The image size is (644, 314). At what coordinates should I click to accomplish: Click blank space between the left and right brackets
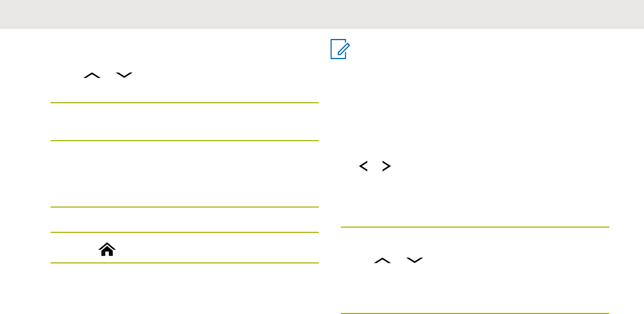click(374, 166)
